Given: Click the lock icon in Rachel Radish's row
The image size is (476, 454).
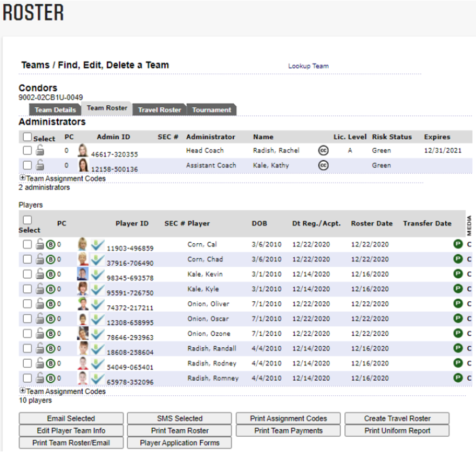Looking at the screenshot, I should (40, 151).
